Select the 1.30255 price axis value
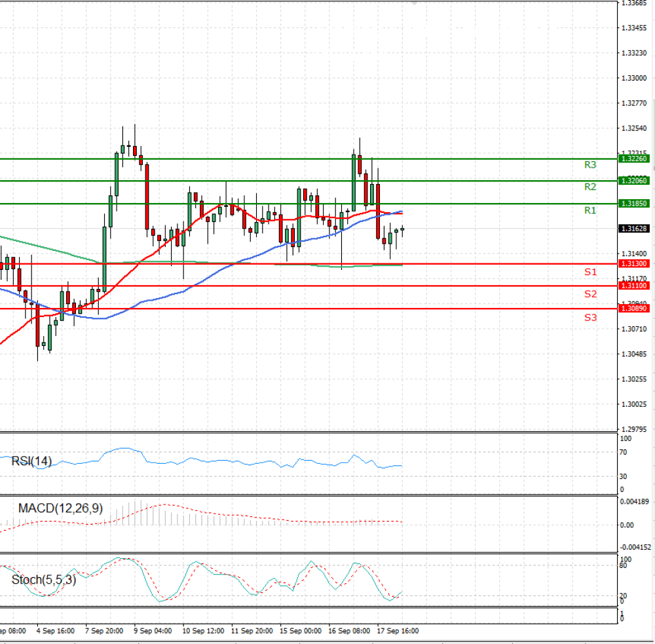This screenshot has width=655, height=644. [x=634, y=379]
